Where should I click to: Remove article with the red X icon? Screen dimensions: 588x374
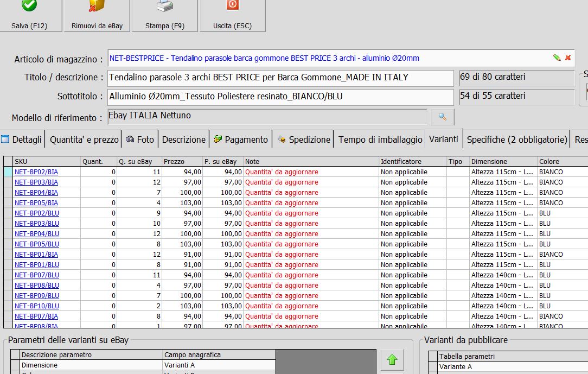point(568,58)
